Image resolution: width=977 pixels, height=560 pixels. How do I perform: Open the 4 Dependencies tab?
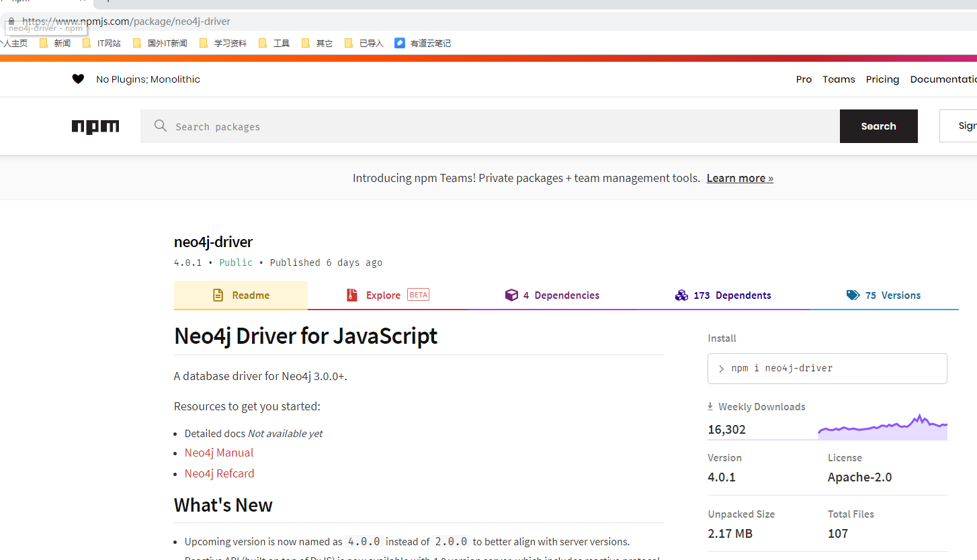pyautogui.click(x=552, y=295)
